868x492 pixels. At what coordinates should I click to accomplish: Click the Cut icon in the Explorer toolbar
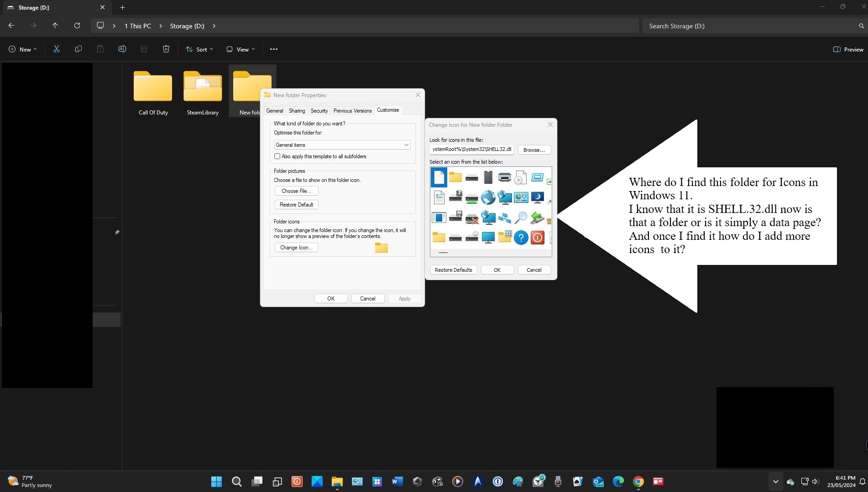pos(56,49)
